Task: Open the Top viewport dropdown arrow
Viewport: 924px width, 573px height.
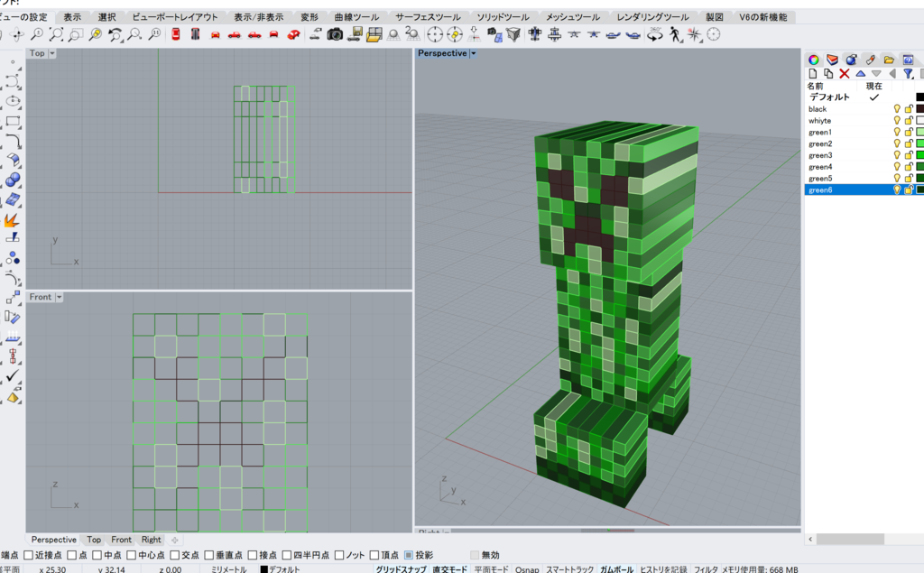Action: [x=51, y=53]
